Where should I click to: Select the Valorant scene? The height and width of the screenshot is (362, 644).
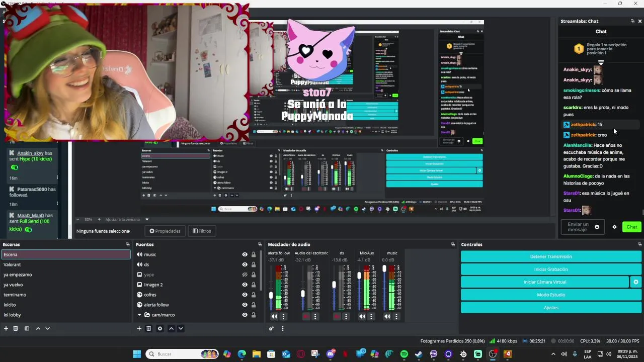coord(65,264)
